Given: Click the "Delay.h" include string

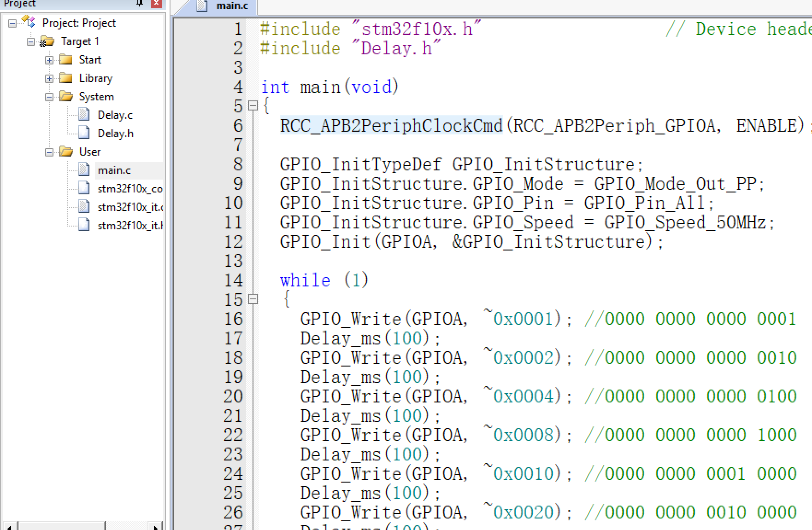Looking at the screenshot, I should (396, 48).
